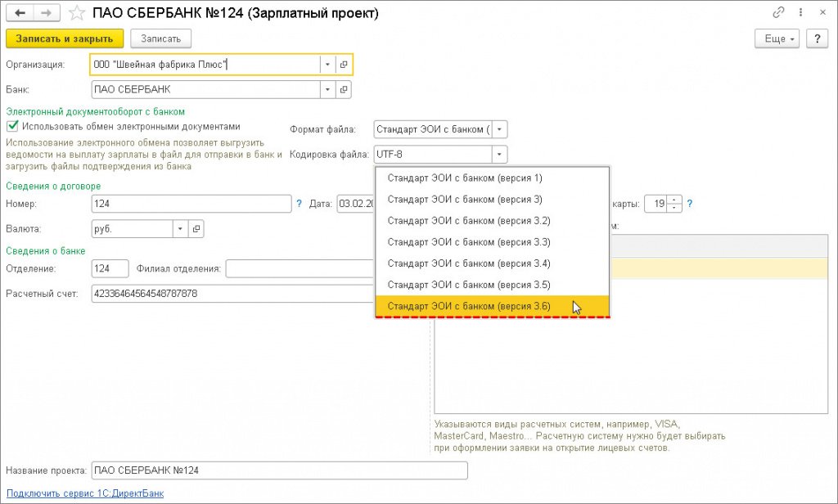
Task: Click the blue question mark beside contract number
Action: point(300,204)
